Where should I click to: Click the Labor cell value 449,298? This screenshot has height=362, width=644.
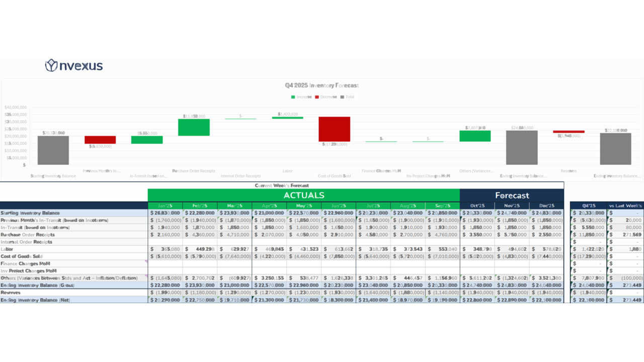click(200, 249)
